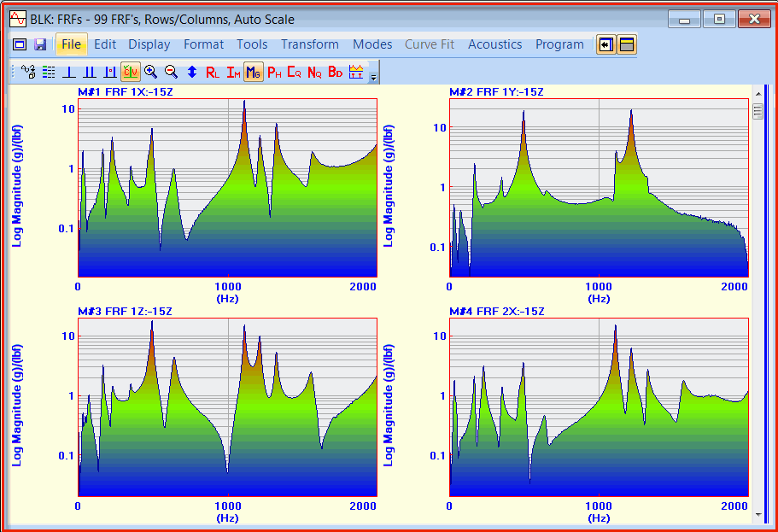Click the M#3 FRF 1Z:-15Z trace title
Screen dimensions: 778x532
click(x=125, y=311)
